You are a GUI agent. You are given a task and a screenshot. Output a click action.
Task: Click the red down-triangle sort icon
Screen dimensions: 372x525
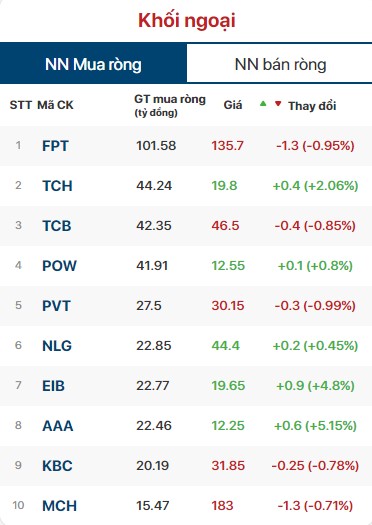[278, 104]
